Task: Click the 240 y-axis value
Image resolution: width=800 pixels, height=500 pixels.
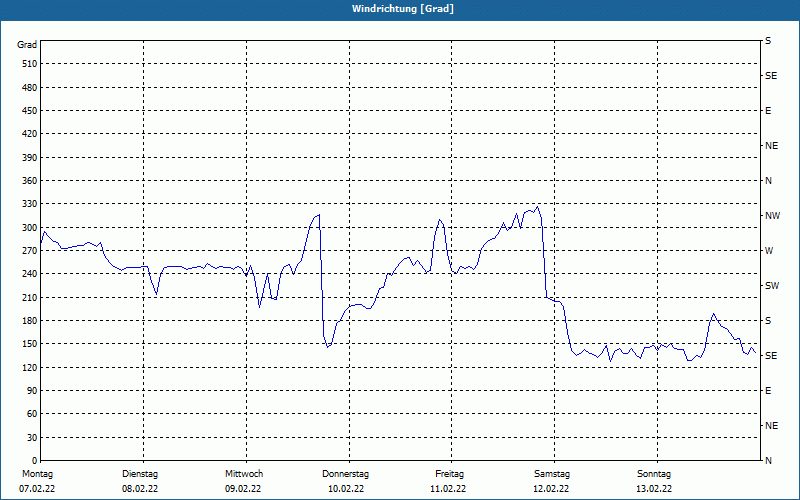Action: 30,273
